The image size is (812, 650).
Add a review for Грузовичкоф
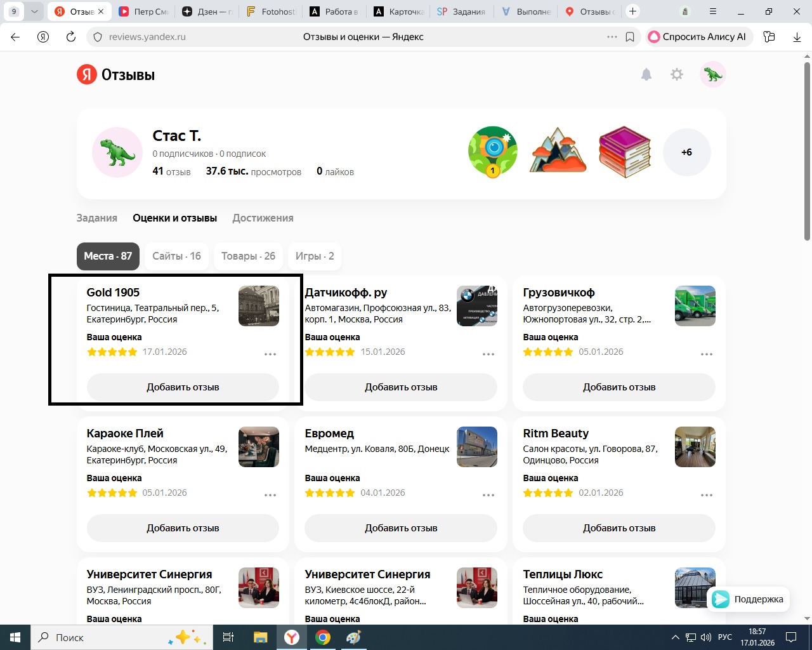[619, 387]
